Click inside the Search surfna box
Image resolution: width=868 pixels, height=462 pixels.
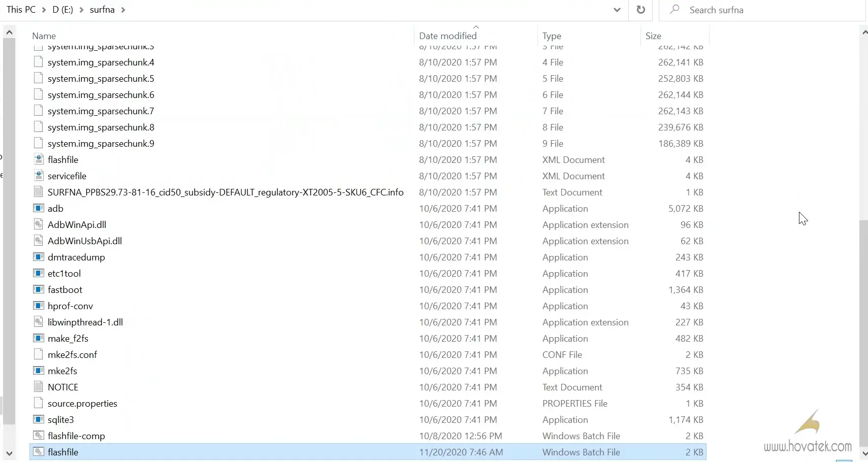pyautogui.click(x=736, y=10)
